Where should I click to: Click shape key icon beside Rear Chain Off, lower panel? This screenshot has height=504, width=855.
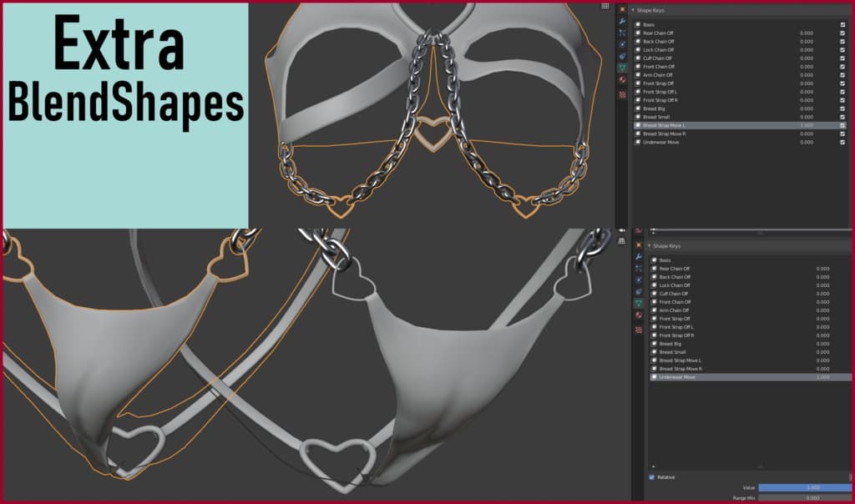(x=654, y=269)
